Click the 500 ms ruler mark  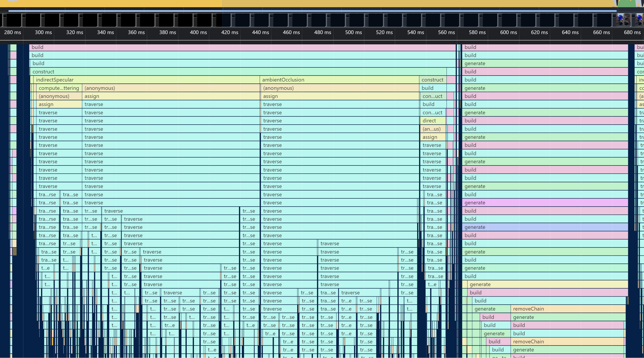353,32
